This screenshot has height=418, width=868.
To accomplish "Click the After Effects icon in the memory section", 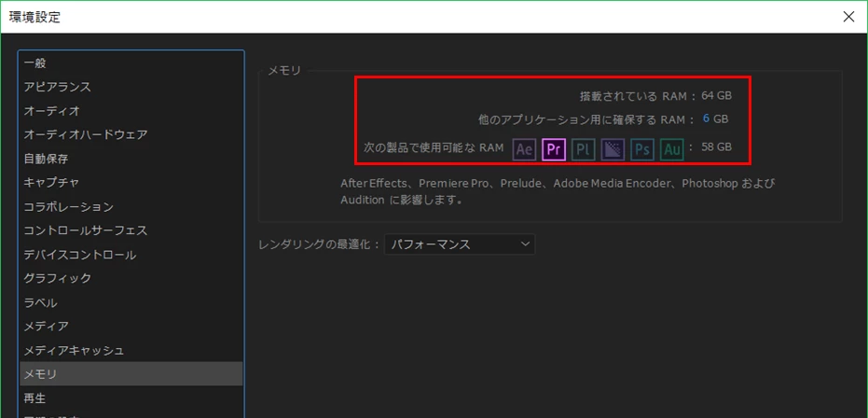I will click(x=524, y=149).
